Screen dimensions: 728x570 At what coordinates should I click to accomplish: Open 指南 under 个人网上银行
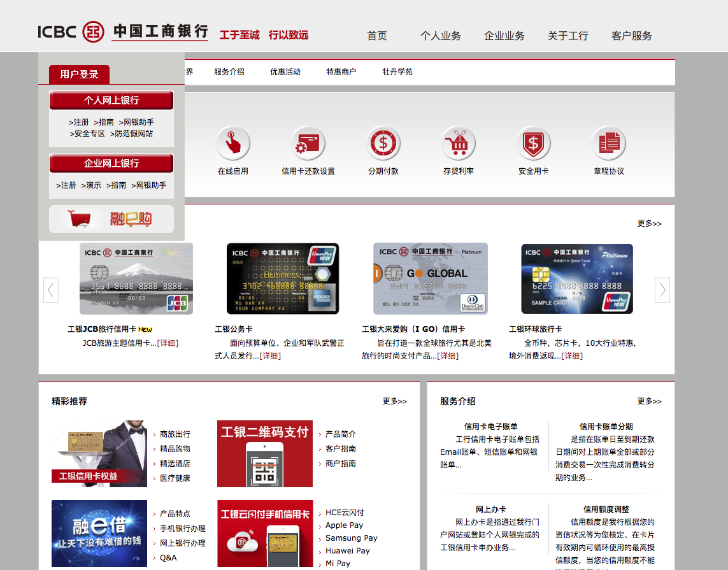click(x=104, y=122)
